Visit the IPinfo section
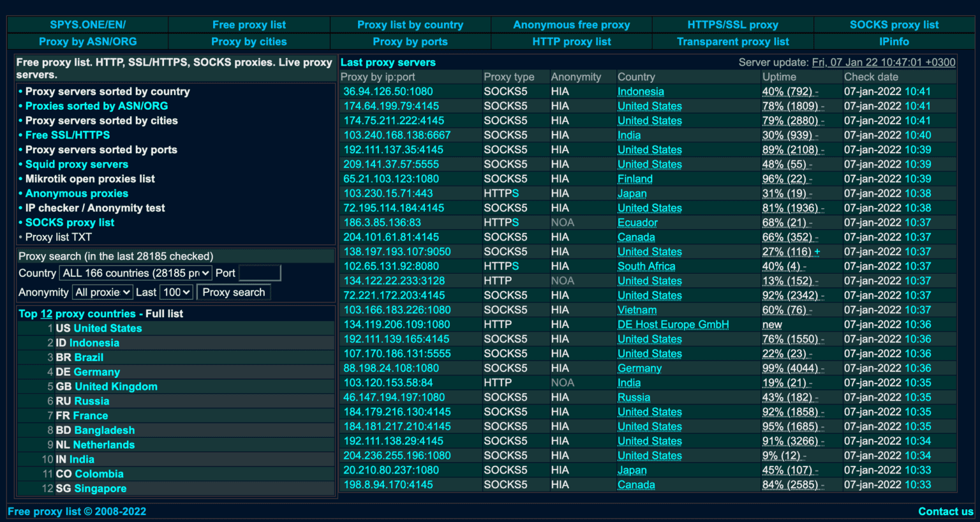The image size is (980, 522). pos(894,41)
